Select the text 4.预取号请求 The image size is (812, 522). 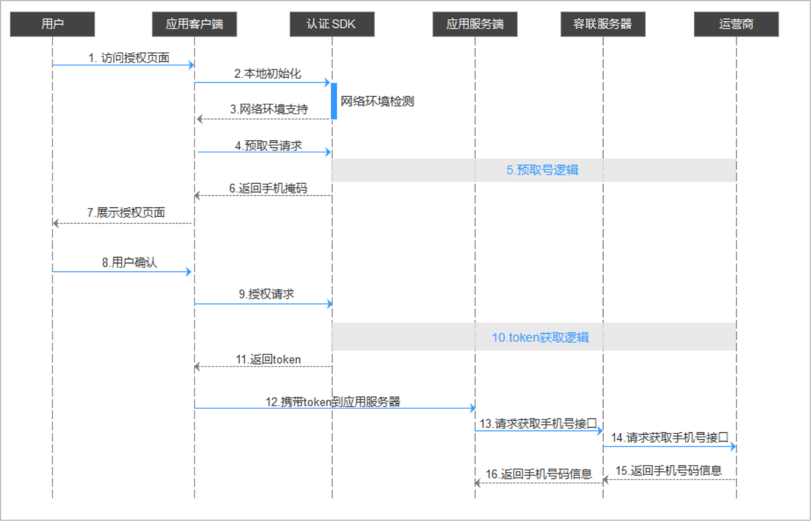click(x=269, y=146)
